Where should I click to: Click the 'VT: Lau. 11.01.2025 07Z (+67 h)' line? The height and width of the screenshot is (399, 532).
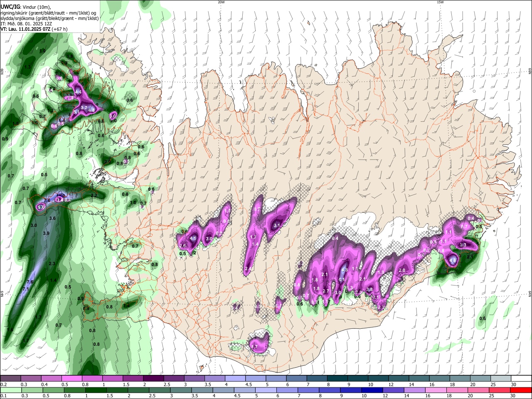34,29
